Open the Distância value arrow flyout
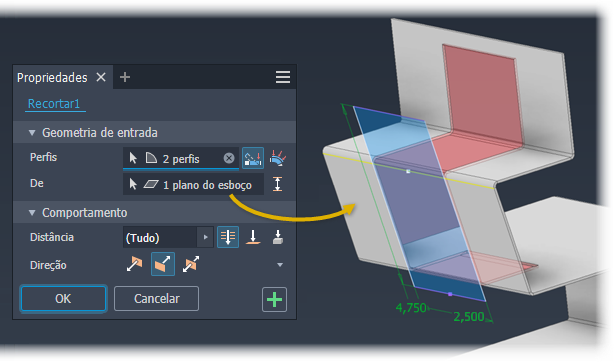 (205, 237)
